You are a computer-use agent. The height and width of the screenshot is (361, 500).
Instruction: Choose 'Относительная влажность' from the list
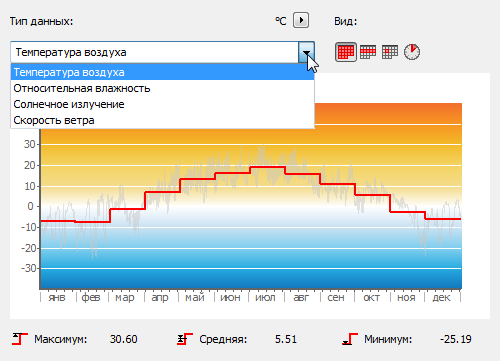point(162,88)
